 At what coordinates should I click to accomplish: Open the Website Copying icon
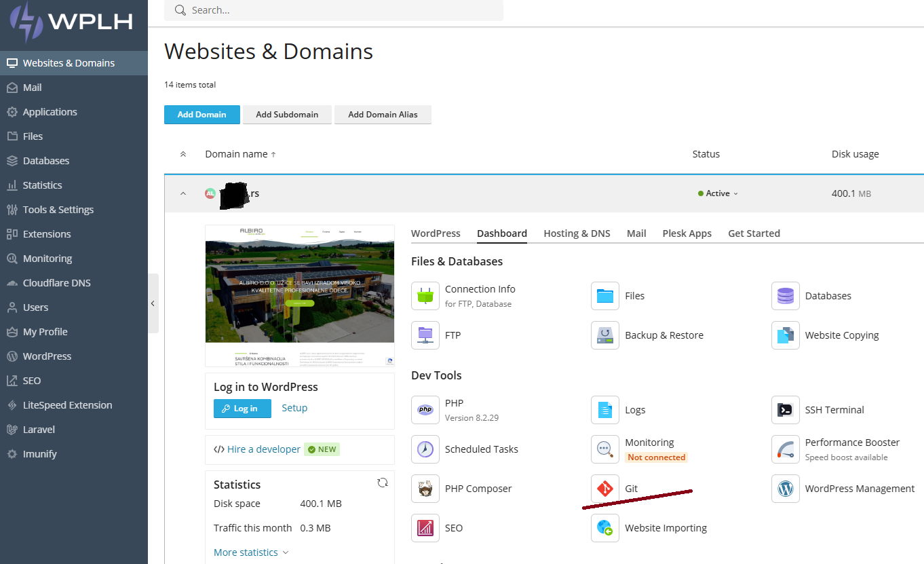786,335
